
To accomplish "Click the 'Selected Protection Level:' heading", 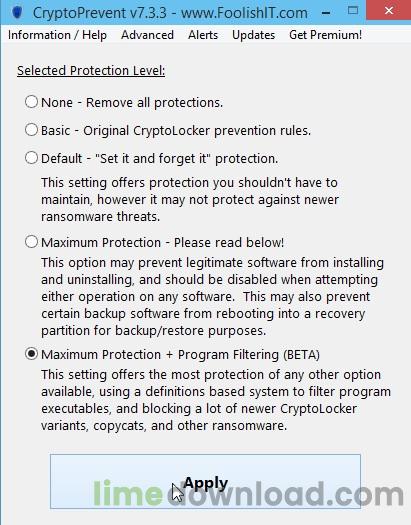I will coord(91,71).
